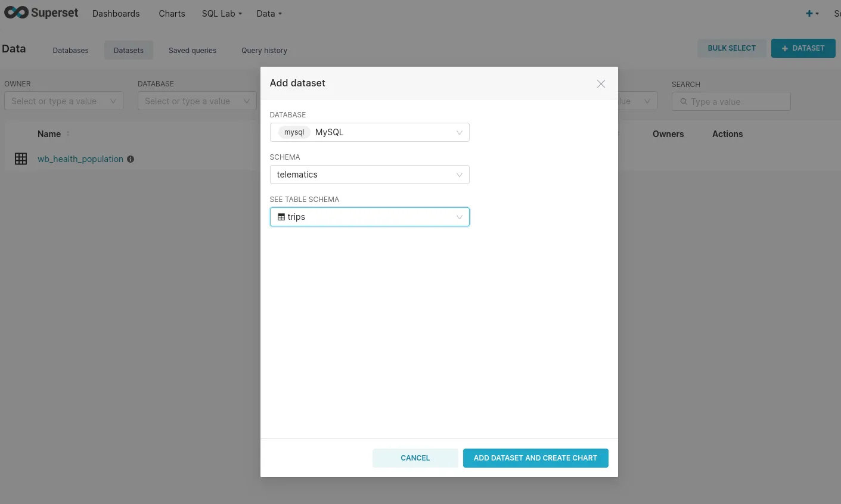The height and width of the screenshot is (504, 841).
Task: Close the Add dataset dialog with X
Action: point(601,84)
